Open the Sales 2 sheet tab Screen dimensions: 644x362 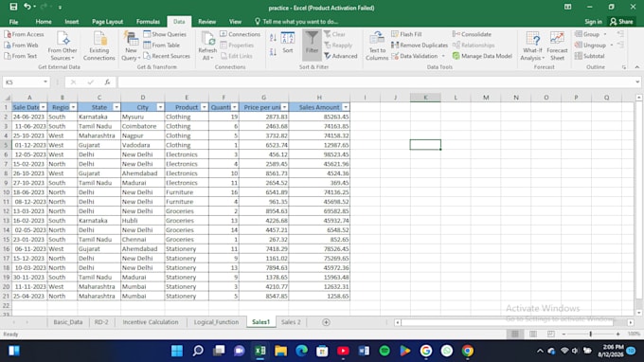click(x=291, y=322)
